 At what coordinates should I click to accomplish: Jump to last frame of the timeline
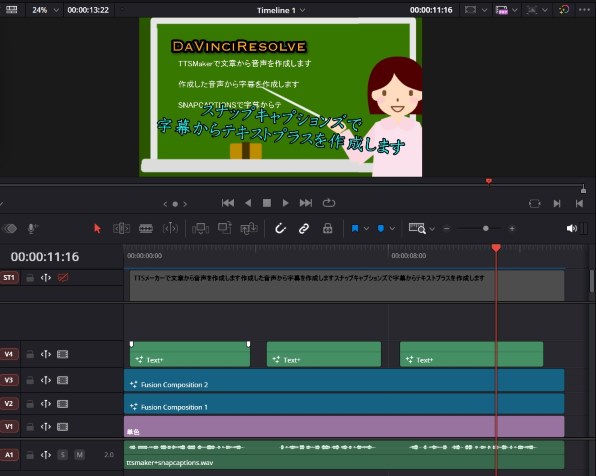306,203
